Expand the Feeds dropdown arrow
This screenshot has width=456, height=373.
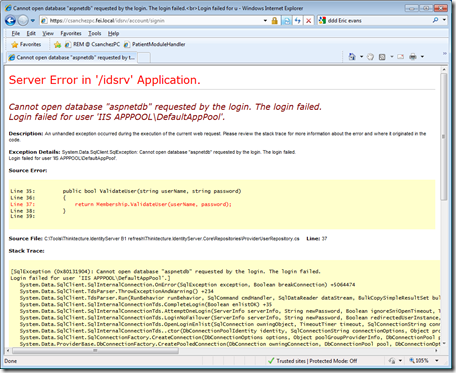click(x=392, y=57)
